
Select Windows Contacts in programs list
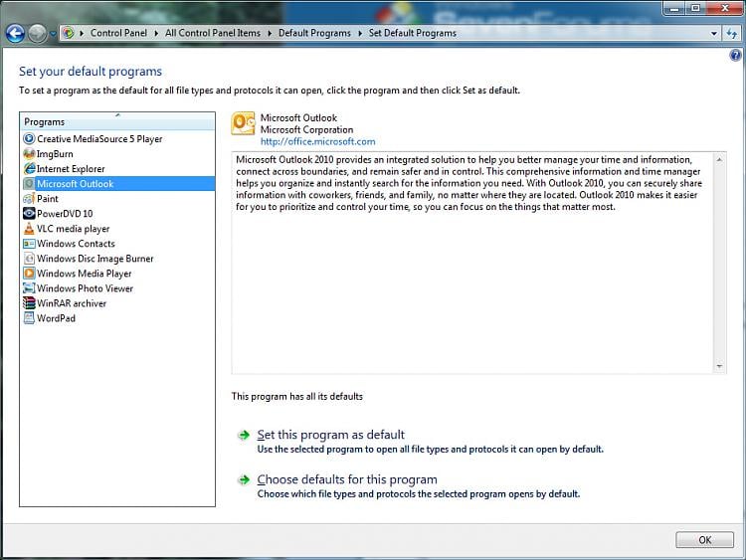[x=117, y=243]
